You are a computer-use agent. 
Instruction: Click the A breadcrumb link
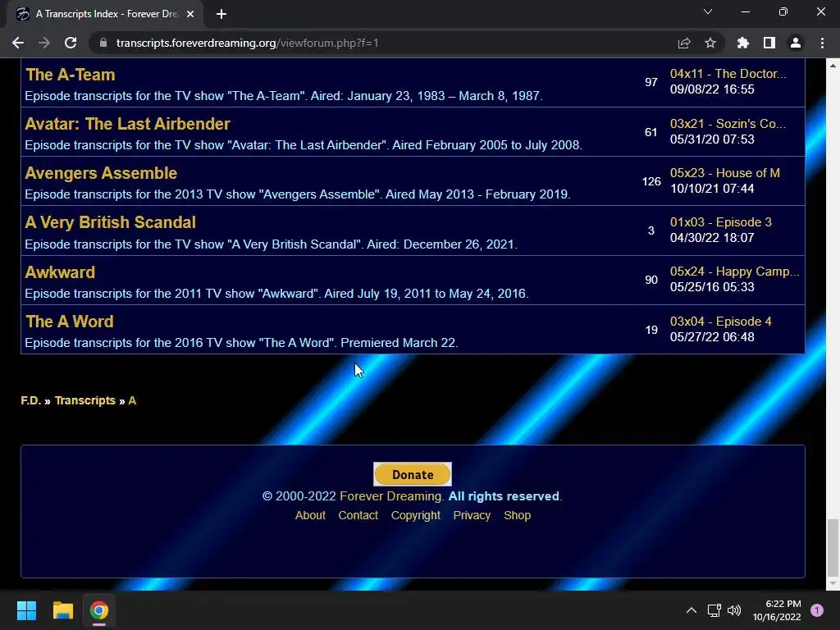pos(132,400)
